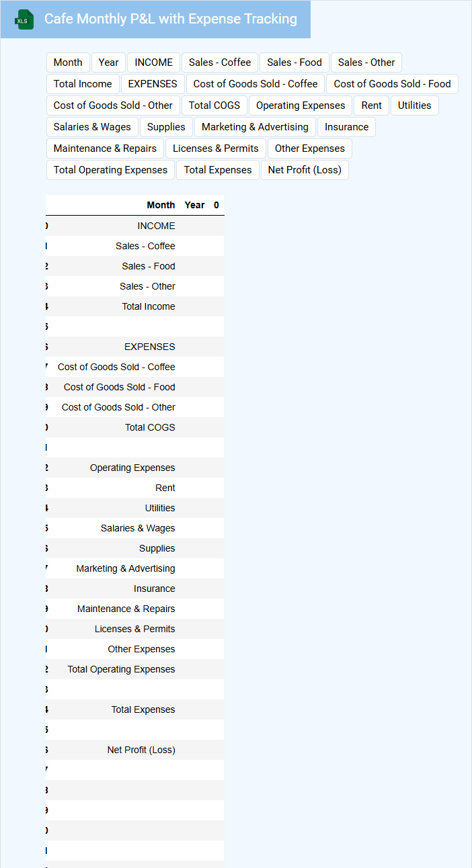This screenshot has height=868, width=472.
Task: Click the Cafe Monthly P&L title text
Action: pyautogui.click(x=171, y=19)
